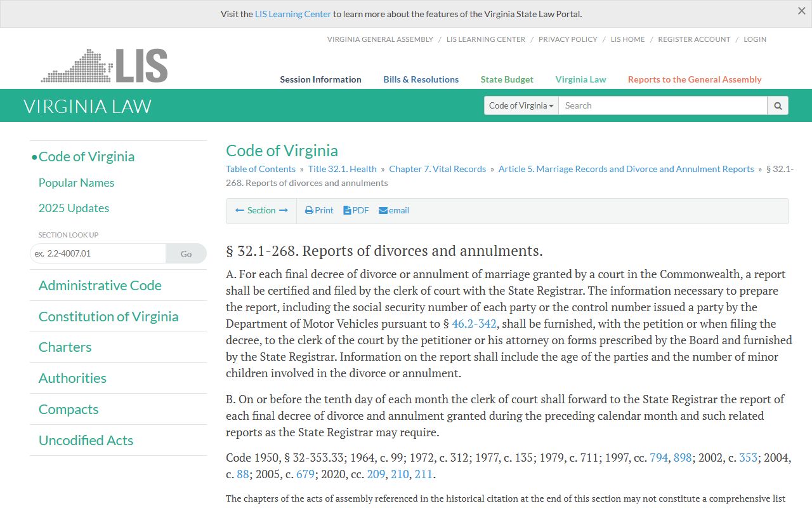The width and height of the screenshot is (812, 508).
Task: Click the search magnifier button
Action: coord(778,105)
